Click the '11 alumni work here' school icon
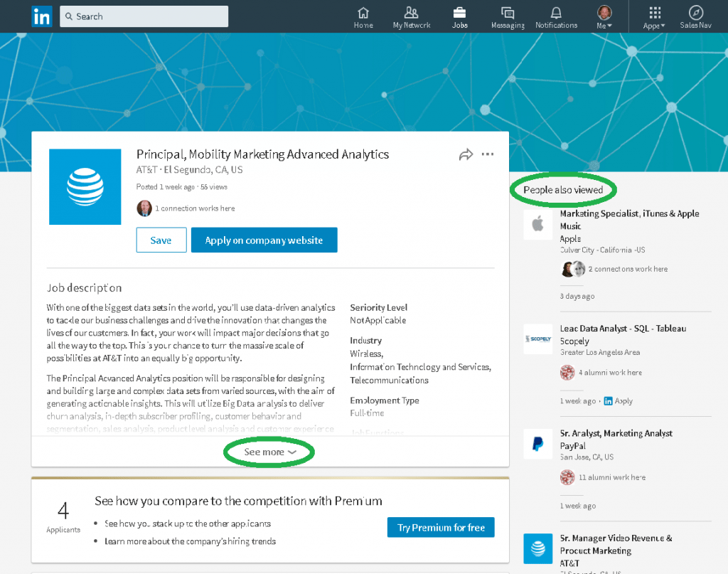The width and height of the screenshot is (728, 574). tap(567, 477)
